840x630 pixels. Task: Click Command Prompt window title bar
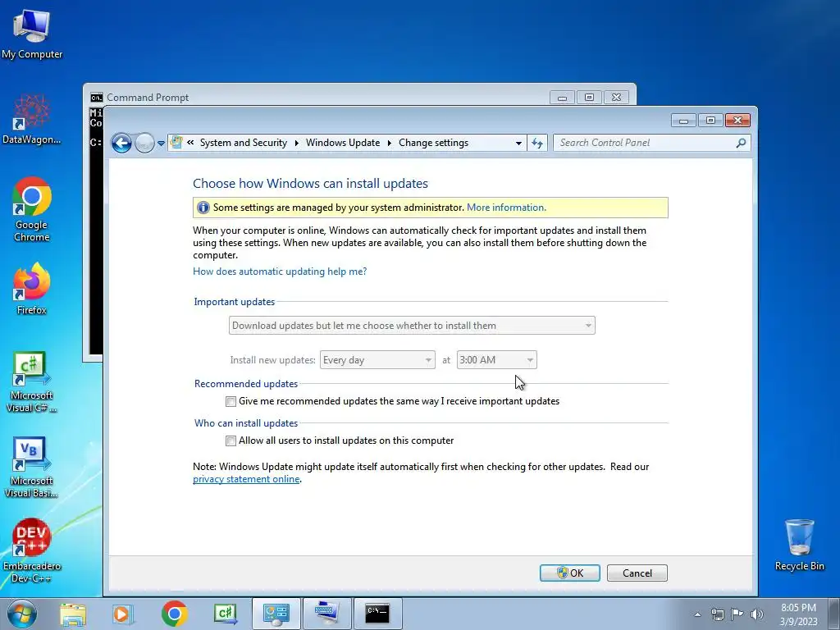[322, 98]
